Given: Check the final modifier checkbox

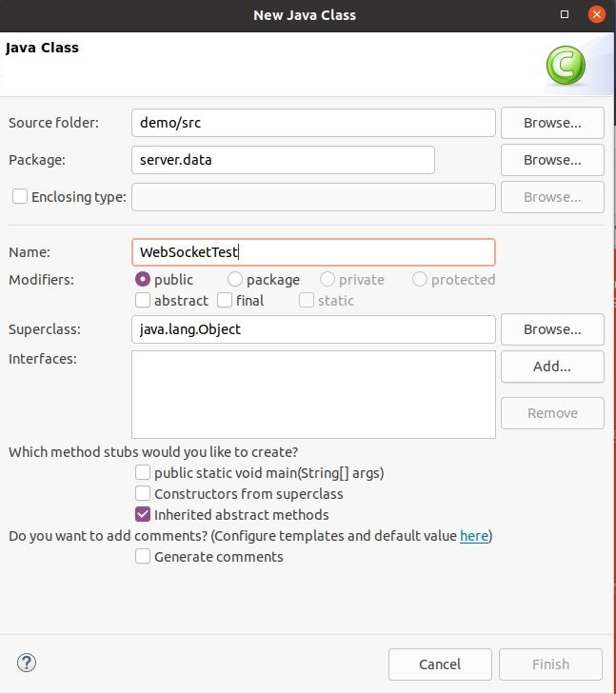Looking at the screenshot, I should click(225, 300).
